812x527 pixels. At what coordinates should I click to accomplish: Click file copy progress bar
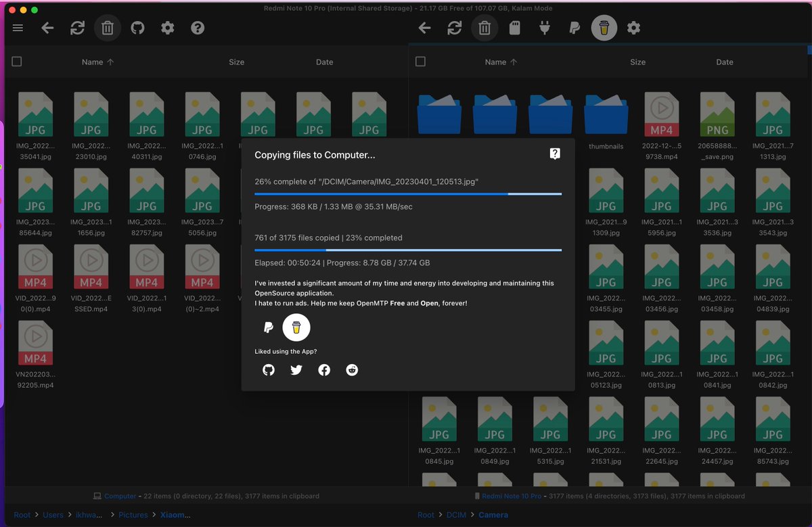[x=408, y=194]
